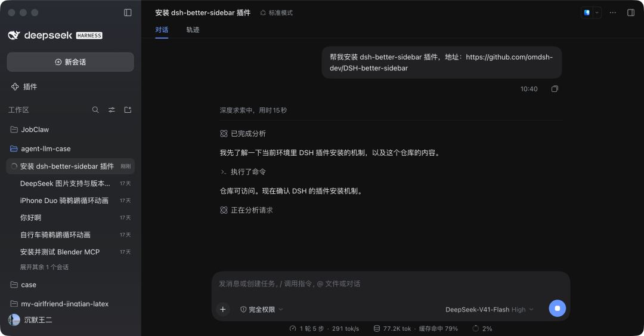
Task: Search the workspace with magnifier icon
Action: point(95,110)
